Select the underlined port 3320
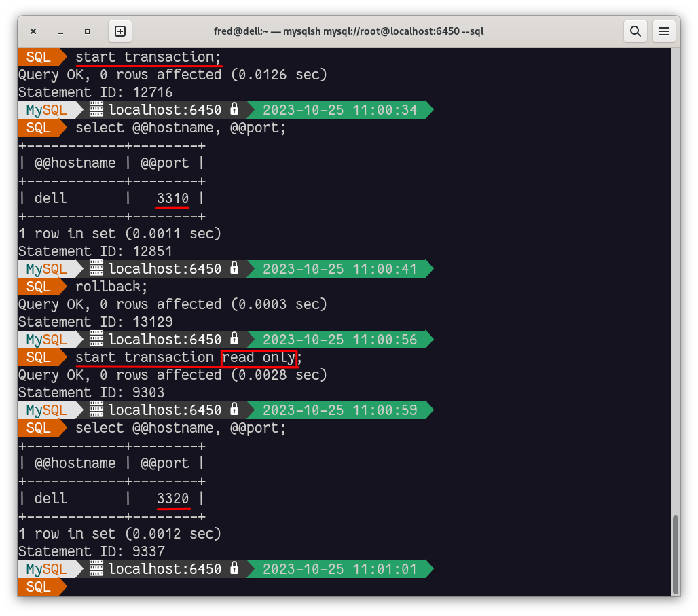The image size is (698, 616). [x=172, y=498]
